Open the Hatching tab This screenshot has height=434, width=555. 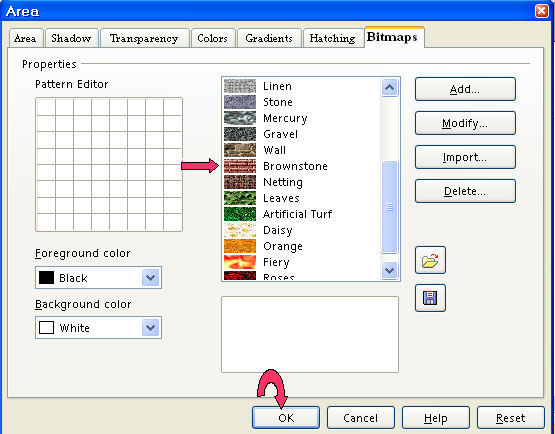tap(332, 38)
